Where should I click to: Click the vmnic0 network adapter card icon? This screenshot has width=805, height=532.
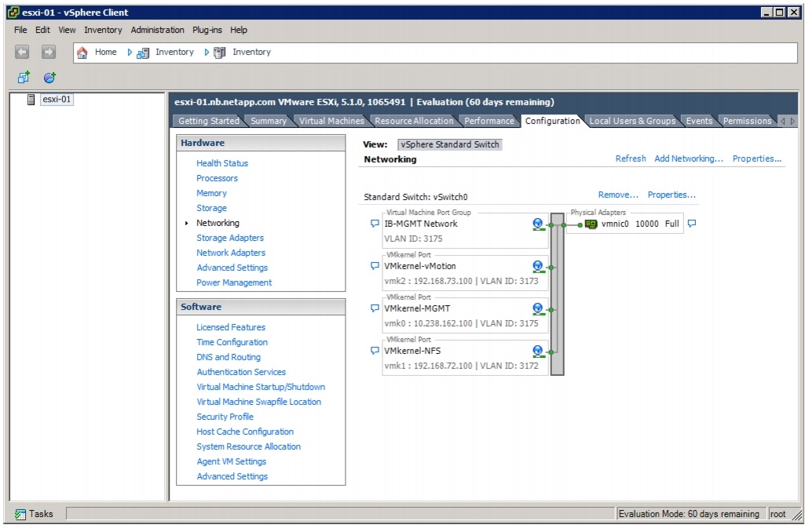click(591, 224)
